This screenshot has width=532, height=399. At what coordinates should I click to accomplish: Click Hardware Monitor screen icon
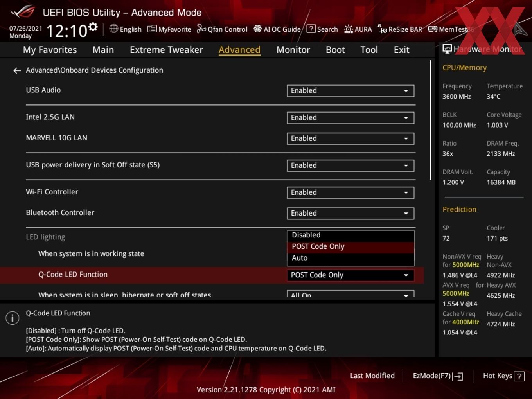[x=447, y=49]
